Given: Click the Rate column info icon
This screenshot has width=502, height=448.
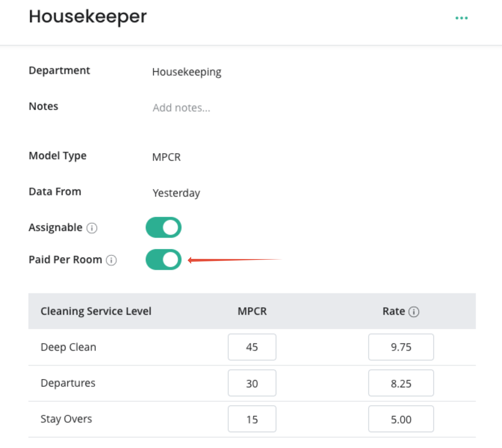Looking at the screenshot, I should point(414,312).
